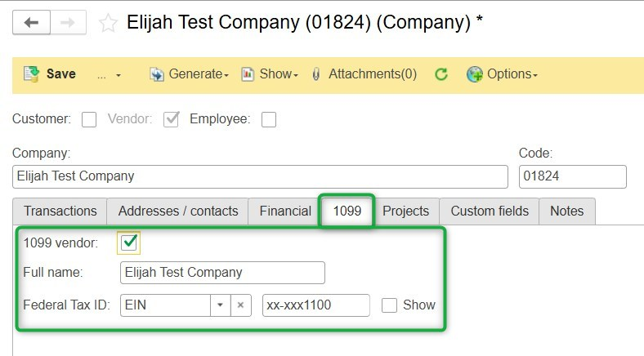Enable the Show tax ID checkbox
Screen dimensions: 644x356
[x=390, y=305]
